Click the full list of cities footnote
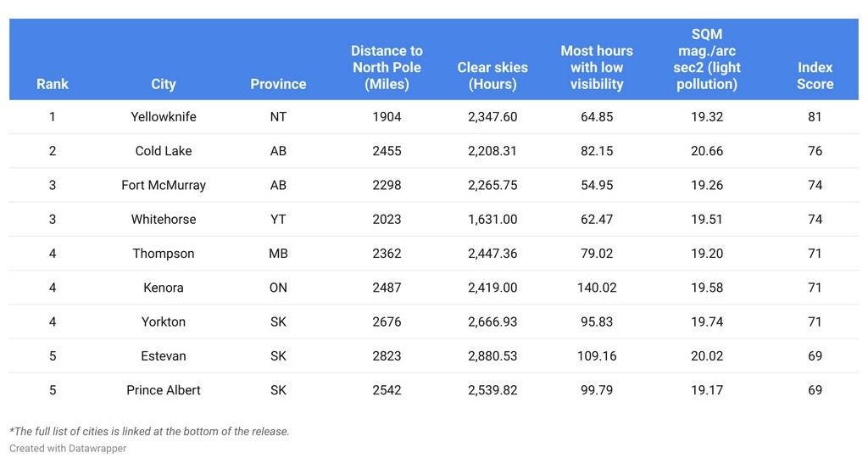Viewport: 868px width, 464px height. coord(150,431)
